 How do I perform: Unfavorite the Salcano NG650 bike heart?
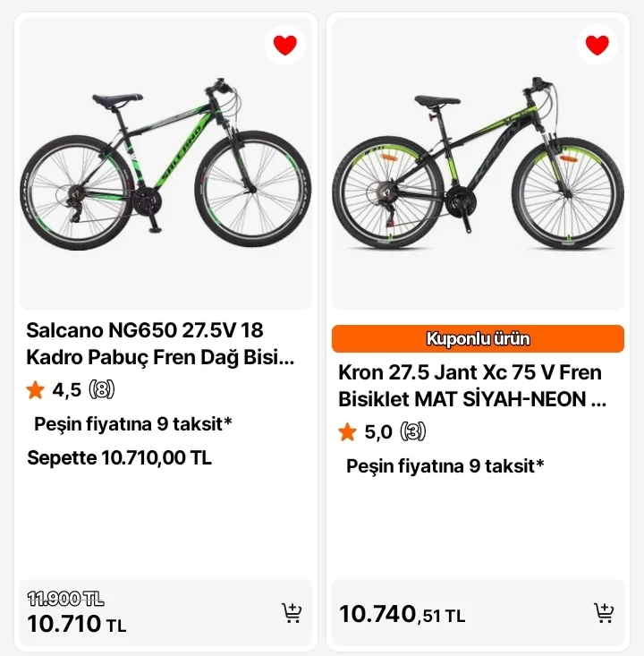(284, 45)
